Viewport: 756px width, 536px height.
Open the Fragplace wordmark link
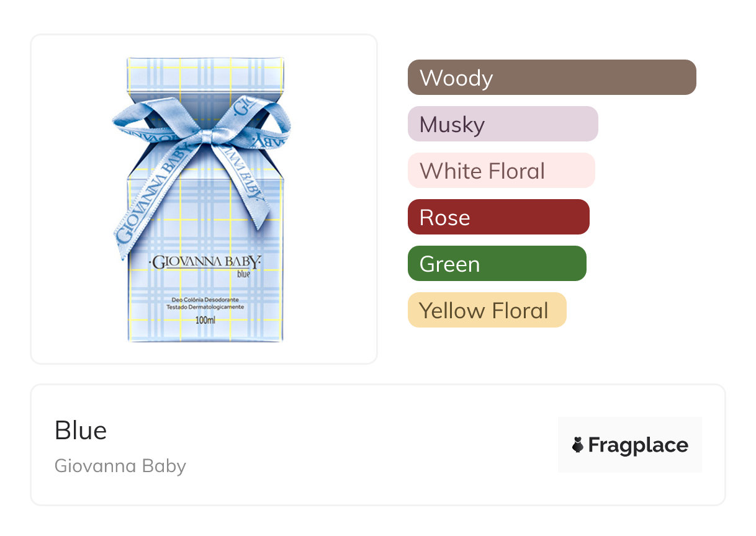click(638, 445)
